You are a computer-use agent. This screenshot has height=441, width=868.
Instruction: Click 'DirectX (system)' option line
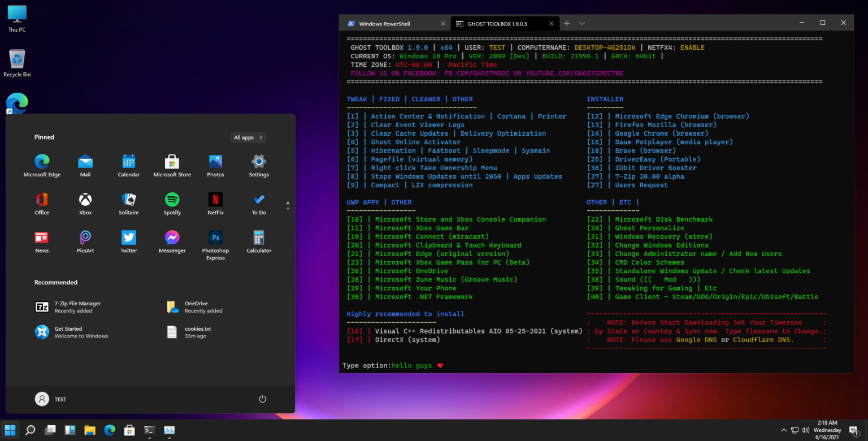[393, 340]
